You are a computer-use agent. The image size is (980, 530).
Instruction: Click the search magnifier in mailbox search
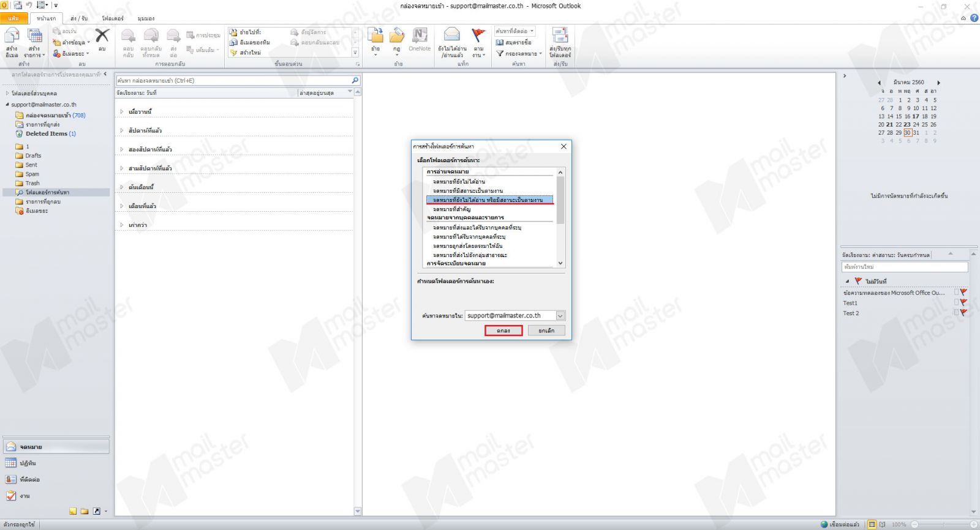pos(355,80)
